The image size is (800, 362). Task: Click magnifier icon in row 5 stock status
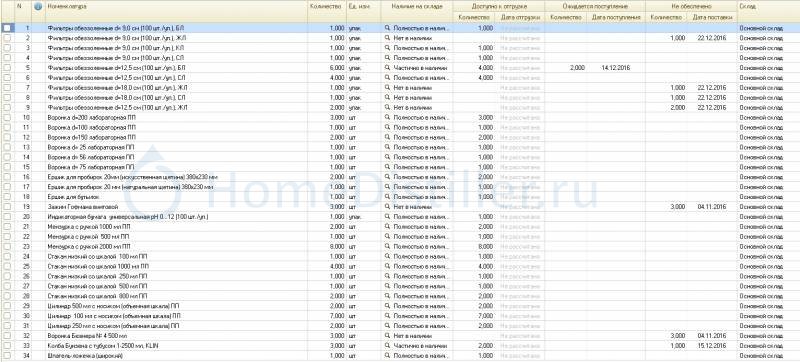[x=387, y=68]
